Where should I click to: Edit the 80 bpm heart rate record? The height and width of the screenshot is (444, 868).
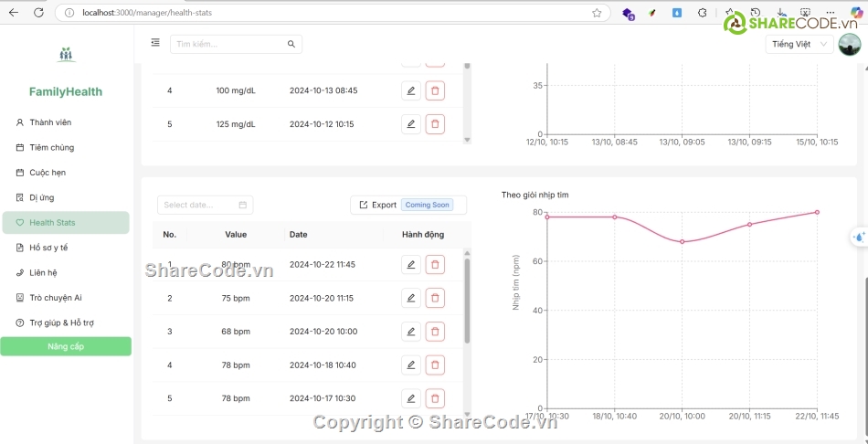[x=411, y=265]
